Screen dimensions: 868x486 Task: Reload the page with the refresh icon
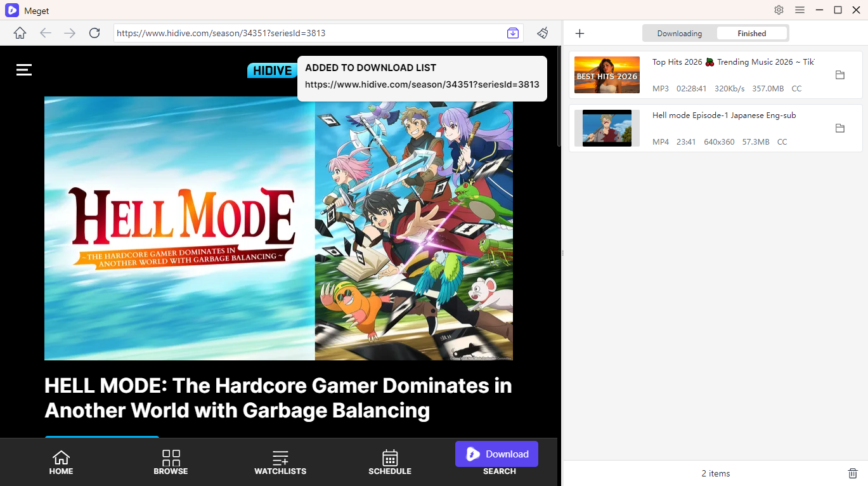94,33
